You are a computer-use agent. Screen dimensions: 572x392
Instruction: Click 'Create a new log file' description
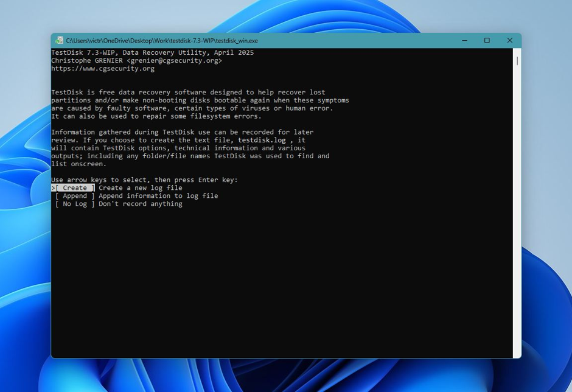pyautogui.click(x=141, y=188)
